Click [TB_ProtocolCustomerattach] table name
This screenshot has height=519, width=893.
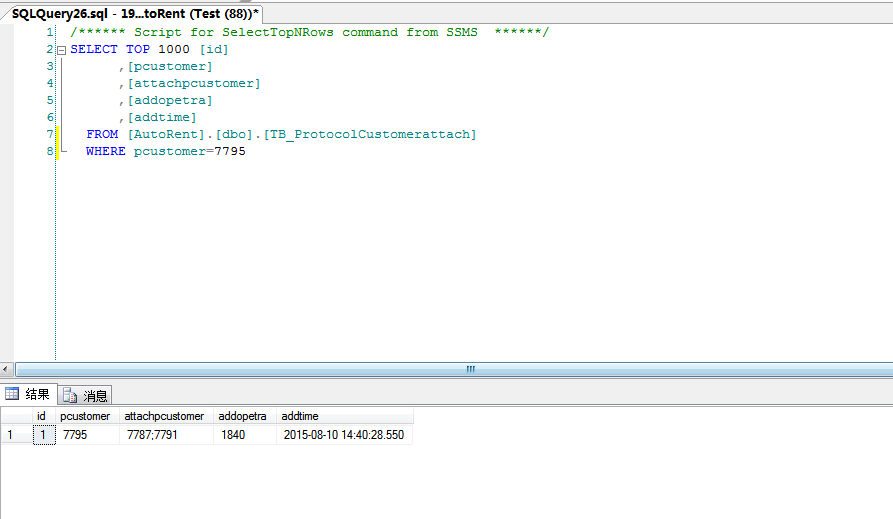click(370, 134)
